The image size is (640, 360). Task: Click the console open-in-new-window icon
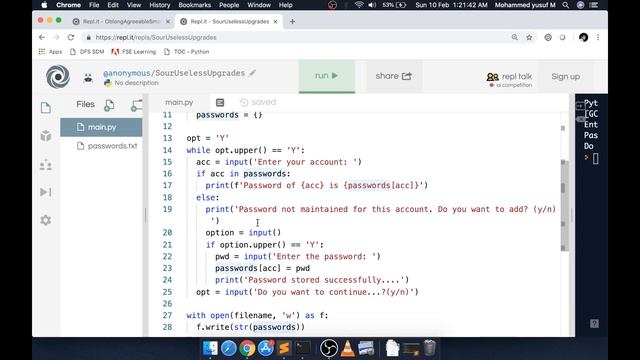pyautogui.click(x=580, y=106)
